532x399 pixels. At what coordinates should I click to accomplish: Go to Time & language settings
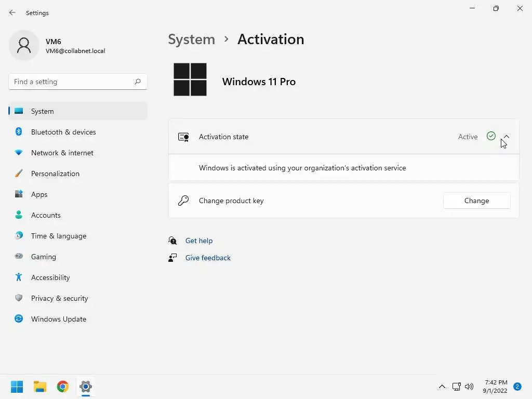[59, 236]
